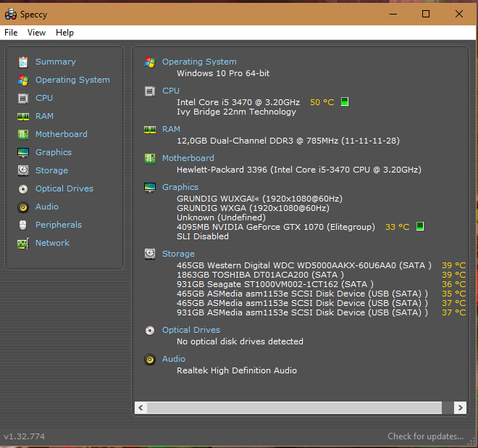Open Optical Drives section in sidebar
Viewport: 478px width, 448px height.
click(x=64, y=188)
